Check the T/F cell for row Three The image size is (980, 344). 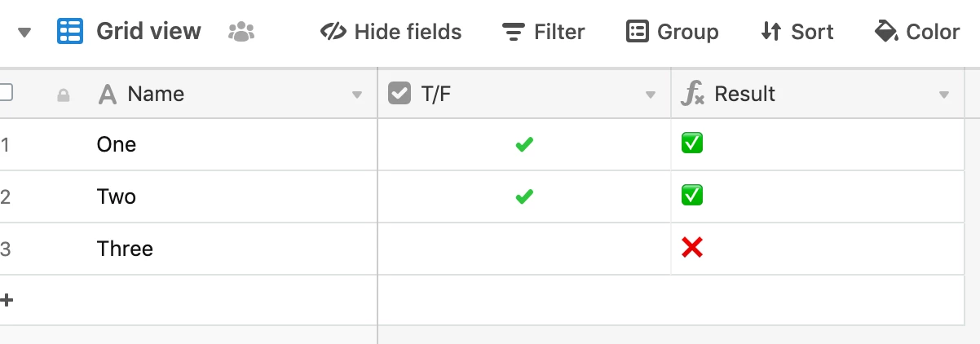[x=524, y=249]
